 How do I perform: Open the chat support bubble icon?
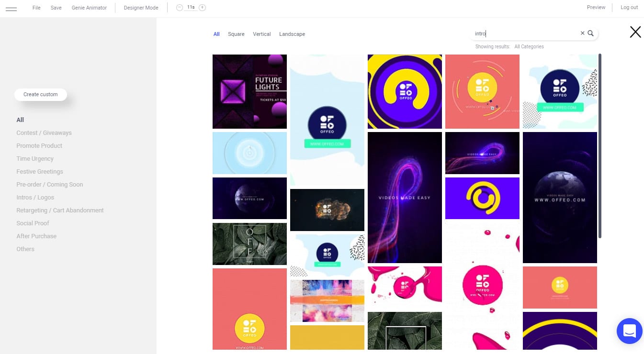(630, 331)
